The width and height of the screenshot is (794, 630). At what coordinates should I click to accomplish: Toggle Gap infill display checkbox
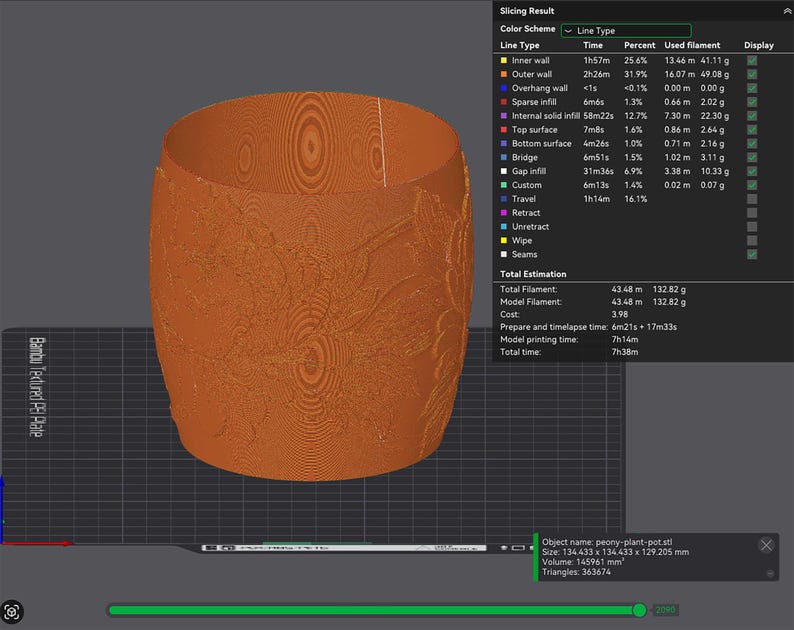click(752, 171)
